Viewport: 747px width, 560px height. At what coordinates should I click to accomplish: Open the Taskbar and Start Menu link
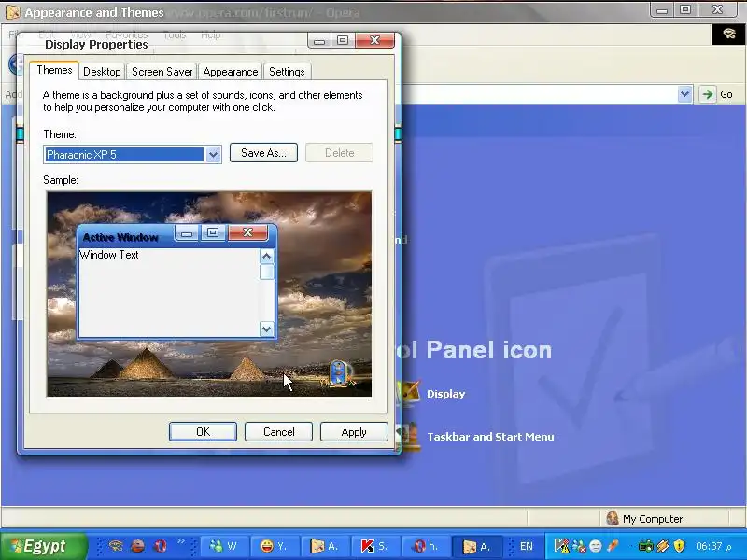click(x=490, y=437)
